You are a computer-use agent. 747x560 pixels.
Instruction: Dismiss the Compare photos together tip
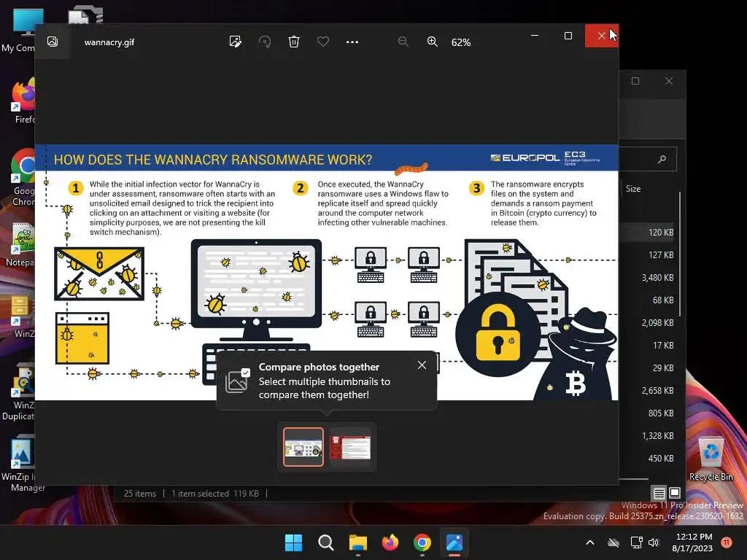[422, 365]
